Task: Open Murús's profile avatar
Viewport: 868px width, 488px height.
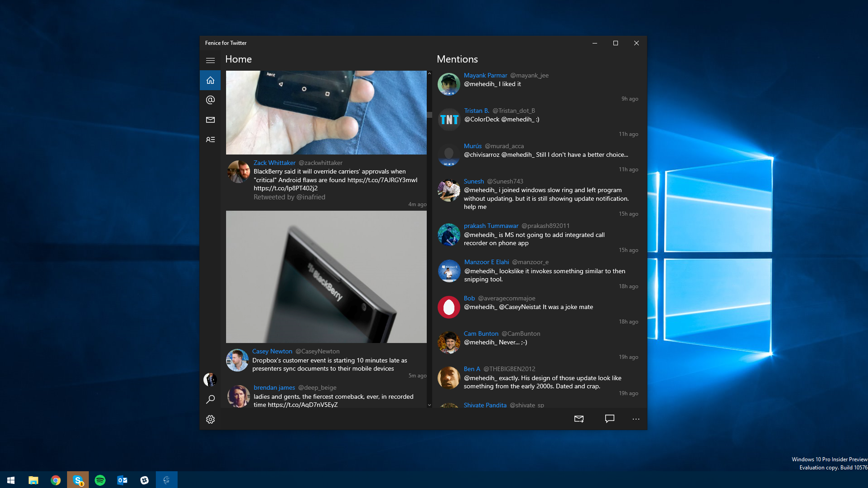Action: (x=449, y=155)
